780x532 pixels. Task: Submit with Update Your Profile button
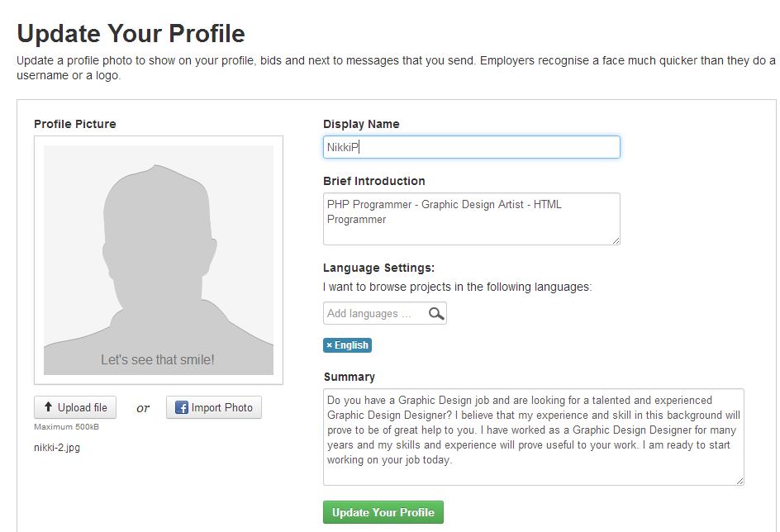pos(383,512)
